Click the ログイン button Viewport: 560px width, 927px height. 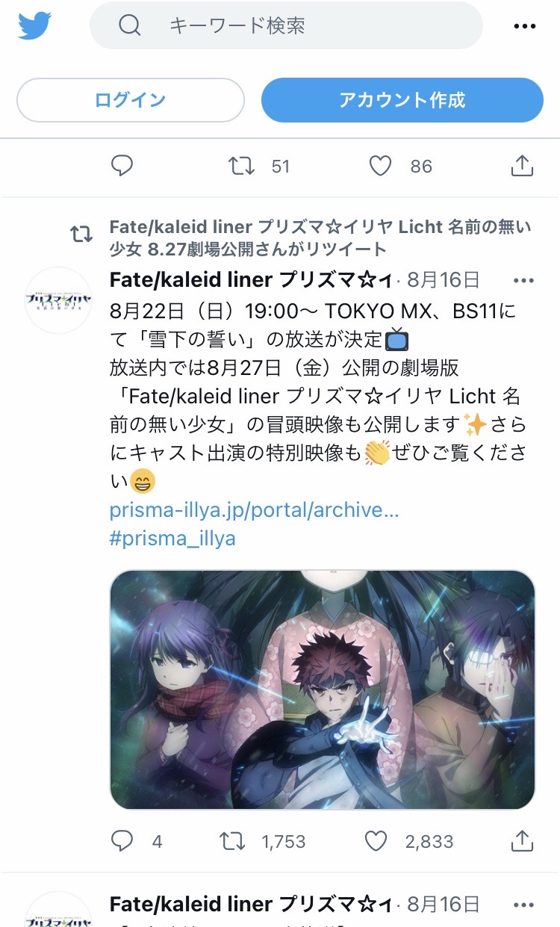(131, 100)
